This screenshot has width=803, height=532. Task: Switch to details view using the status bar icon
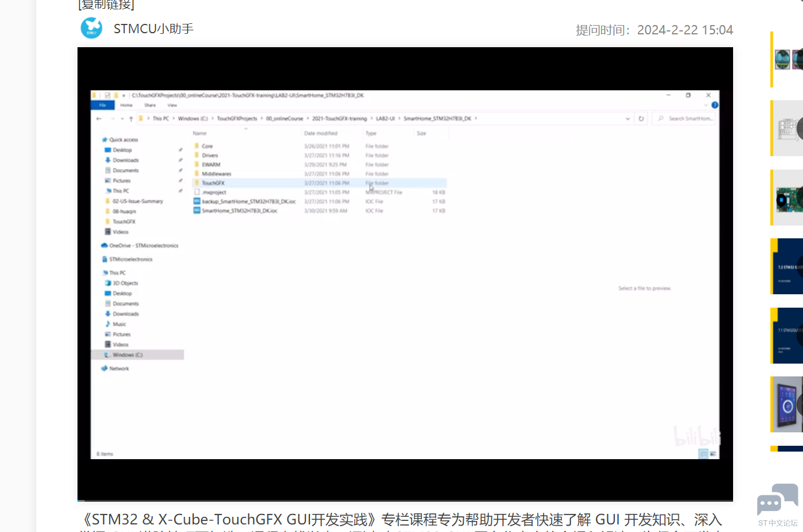click(x=703, y=454)
